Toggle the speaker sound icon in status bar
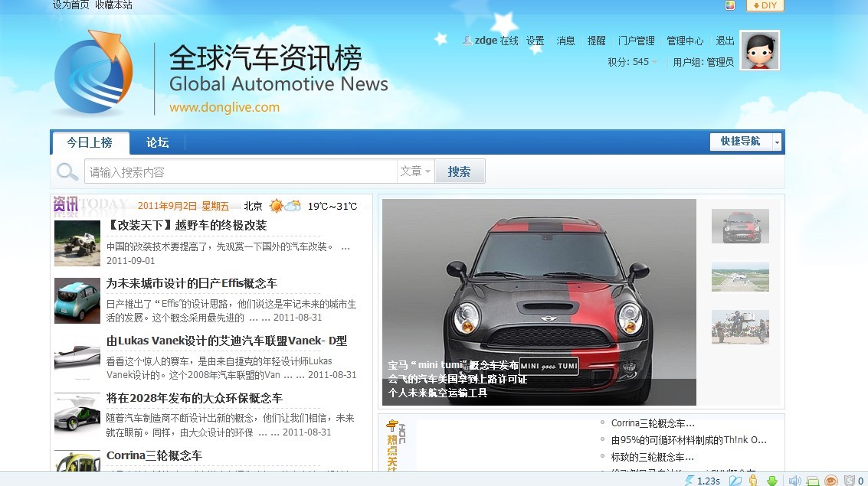The width and height of the screenshot is (868, 486). [794, 481]
